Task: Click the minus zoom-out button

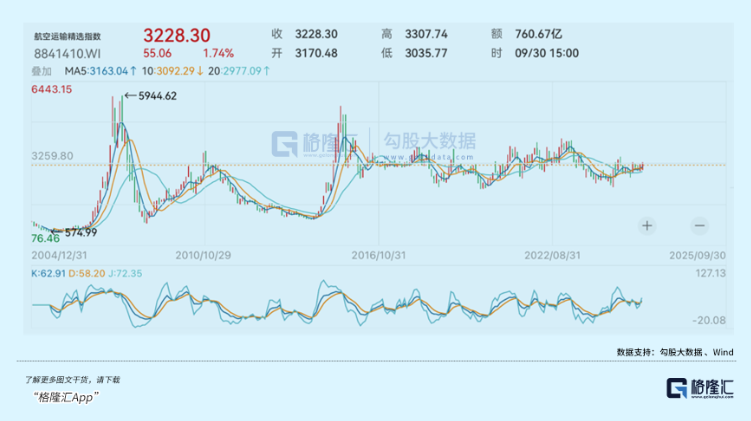Action: click(699, 226)
